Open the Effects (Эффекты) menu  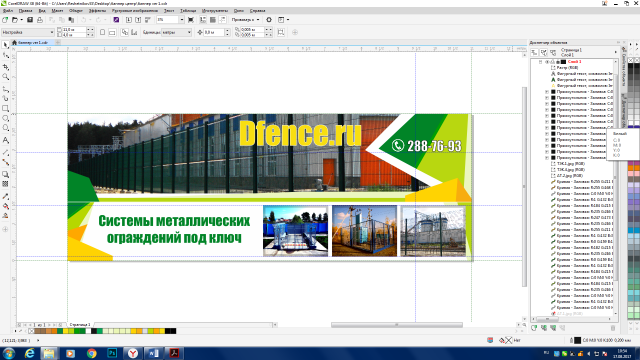click(x=97, y=11)
